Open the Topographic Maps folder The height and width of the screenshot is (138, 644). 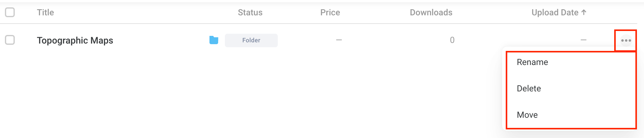point(75,40)
